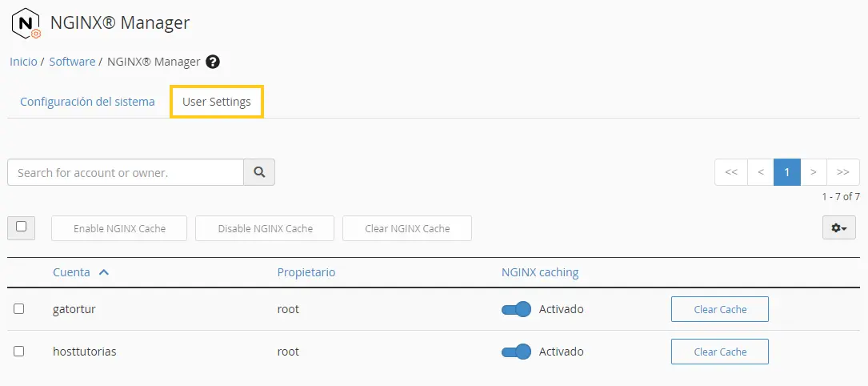Open the gear settings dropdown

pos(839,228)
